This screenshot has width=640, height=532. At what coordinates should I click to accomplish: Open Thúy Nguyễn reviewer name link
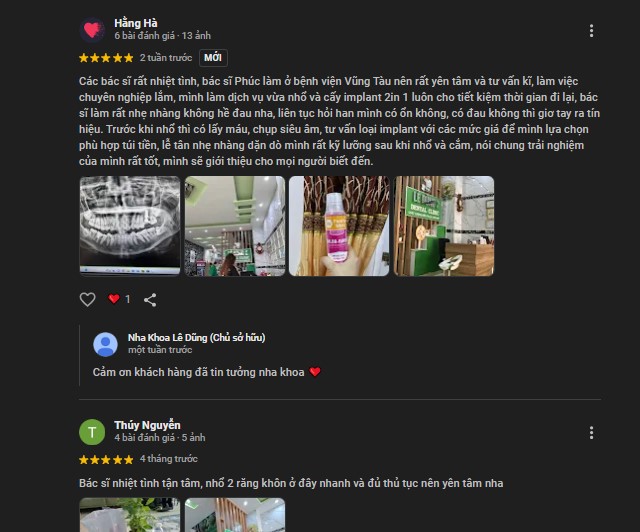pos(147,425)
